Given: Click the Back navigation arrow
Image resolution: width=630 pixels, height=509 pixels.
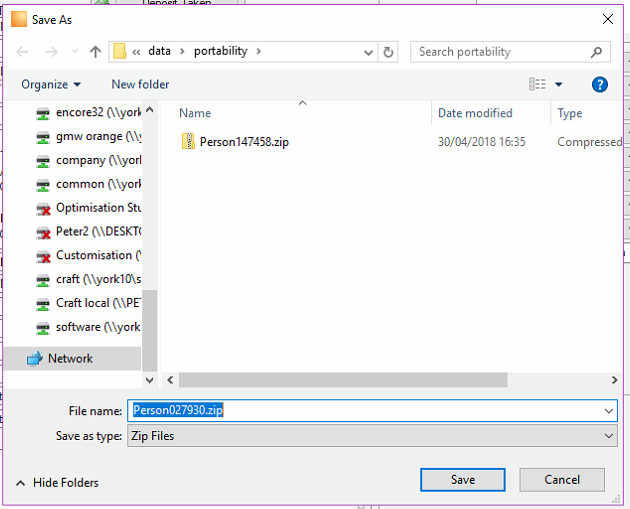Looking at the screenshot, I should [x=22, y=52].
